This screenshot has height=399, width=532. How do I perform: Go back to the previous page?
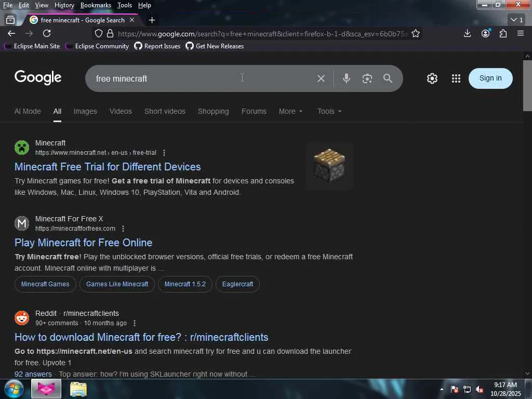tap(11, 33)
